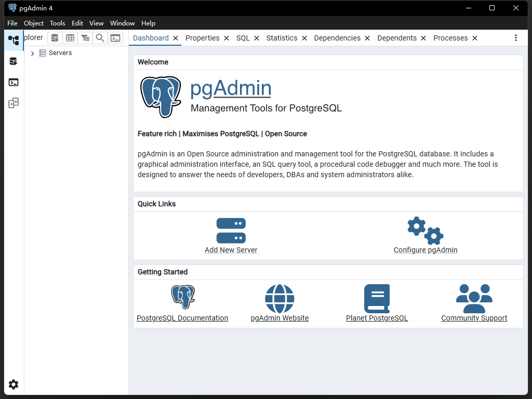Switch to the Properties tab
The image size is (532, 399).
click(203, 38)
